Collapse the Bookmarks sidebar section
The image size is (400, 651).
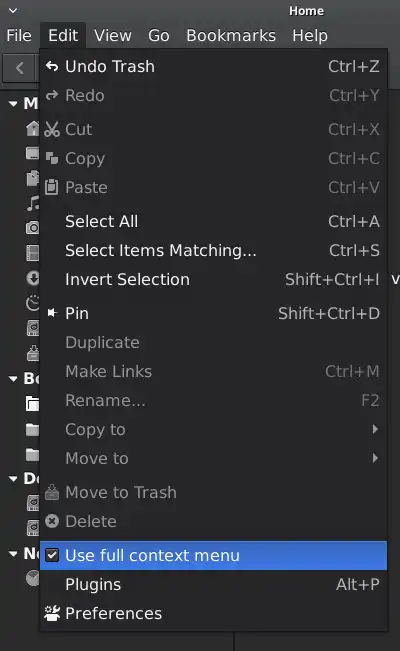13,379
